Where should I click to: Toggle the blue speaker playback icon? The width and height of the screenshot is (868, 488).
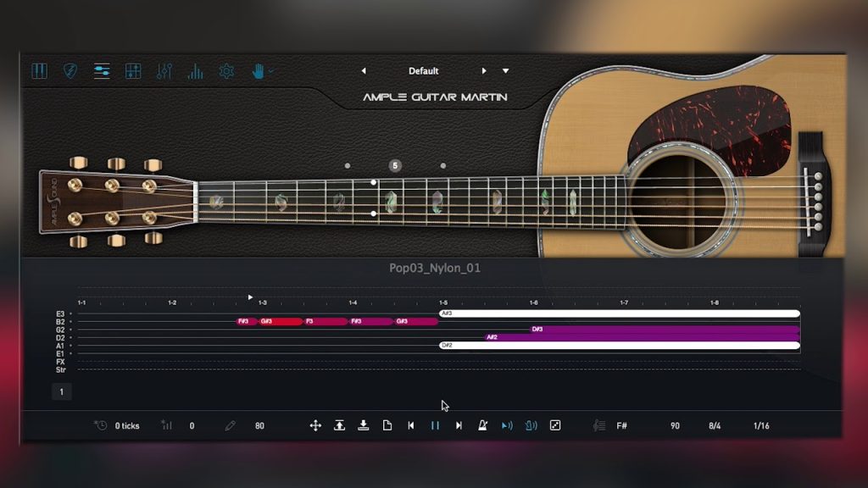[507, 425]
